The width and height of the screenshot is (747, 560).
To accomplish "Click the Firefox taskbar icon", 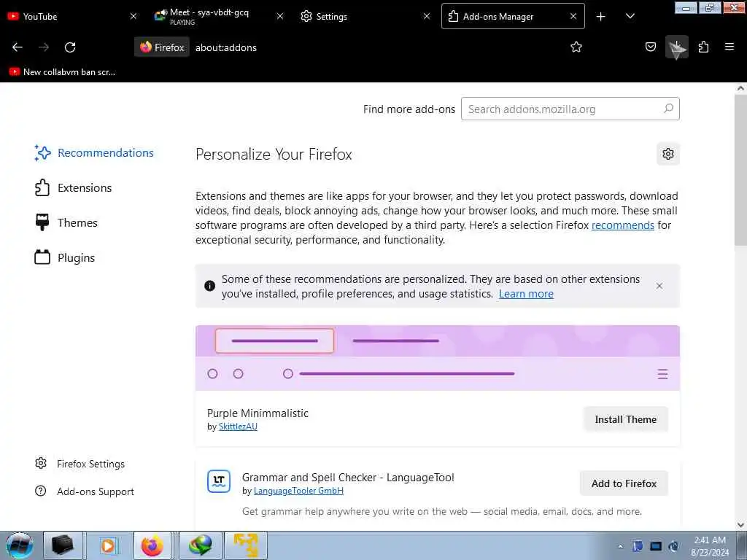I will [x=152, y=545].
